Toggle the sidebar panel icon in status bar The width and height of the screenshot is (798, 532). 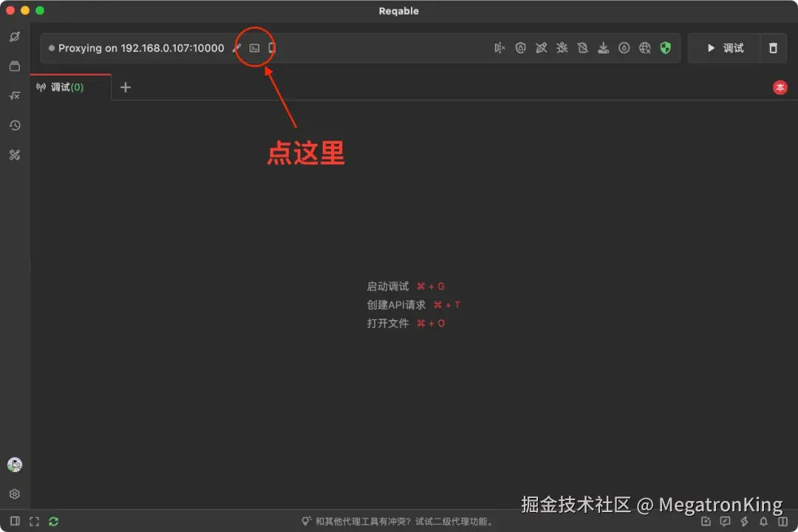(x=15, y=521)
